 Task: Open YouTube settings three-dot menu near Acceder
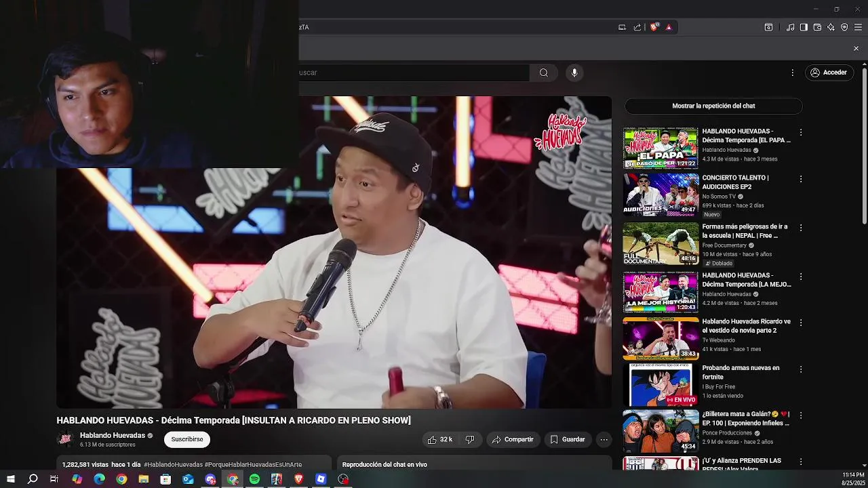click(792, 73)
